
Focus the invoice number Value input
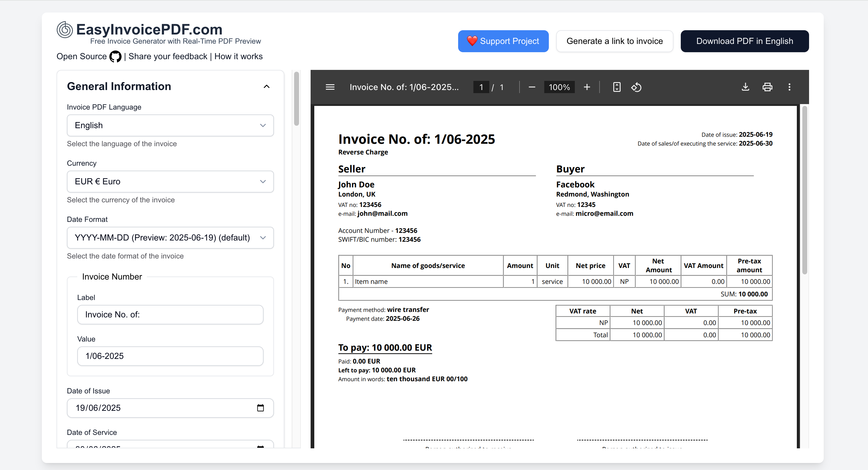coord(170,356)
